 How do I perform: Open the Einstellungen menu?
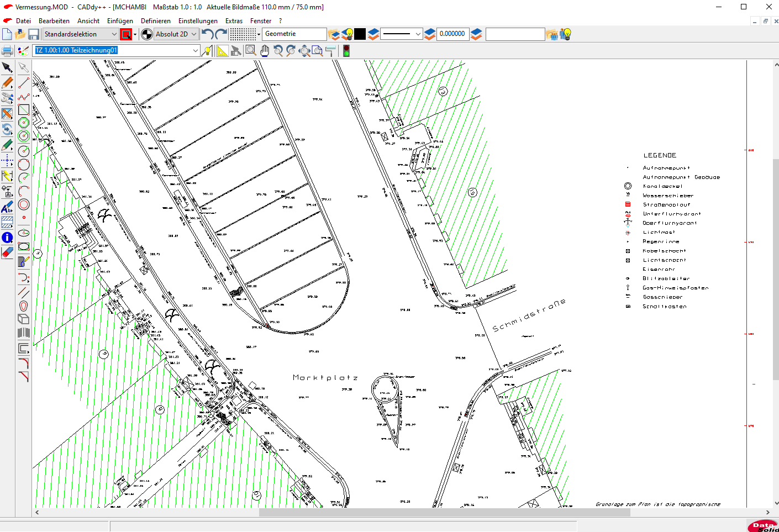198,21
